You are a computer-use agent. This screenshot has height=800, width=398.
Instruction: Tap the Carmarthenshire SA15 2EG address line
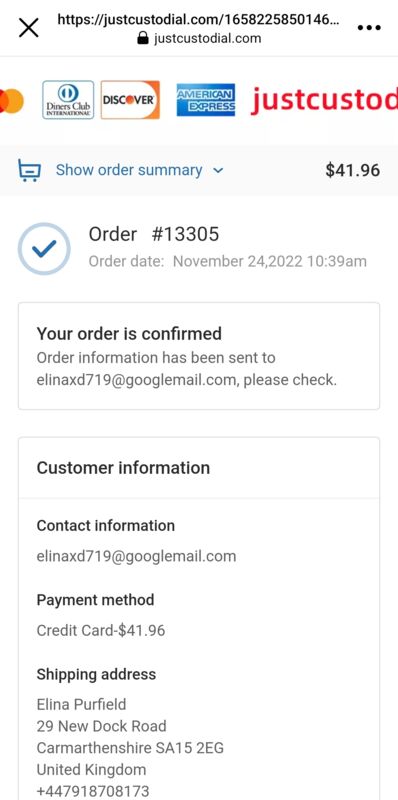(x=130, y=748)
